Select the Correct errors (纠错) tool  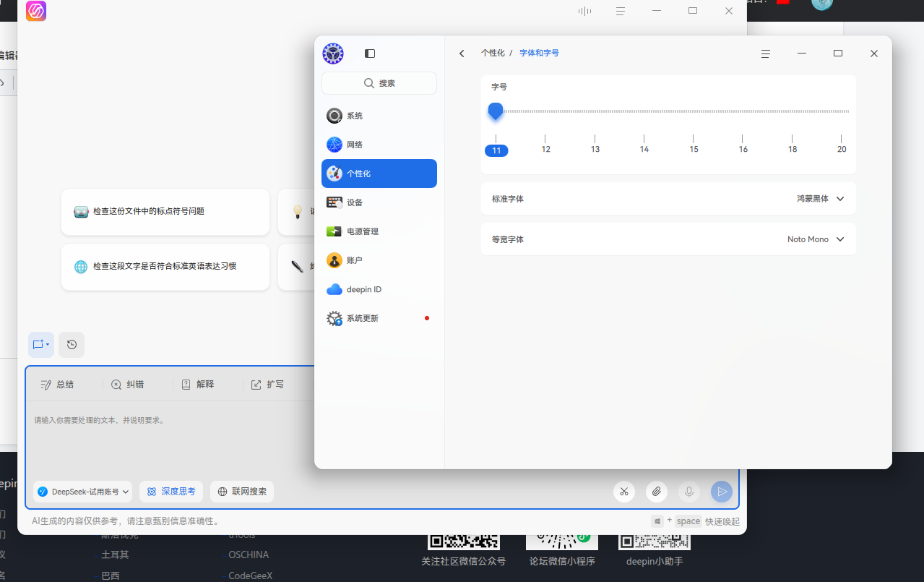(x=127, y=385)
